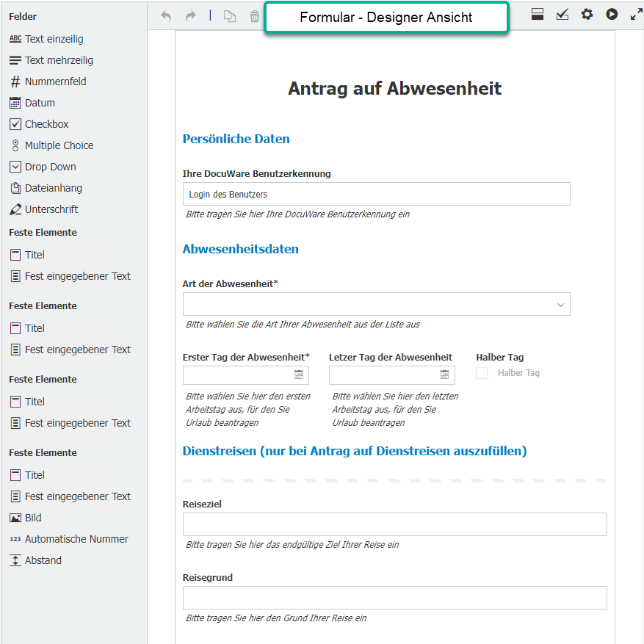Image resolution: width=644 pixels, height=644 pixels.
Task: Undo the last change
Action: coord(166,15)
